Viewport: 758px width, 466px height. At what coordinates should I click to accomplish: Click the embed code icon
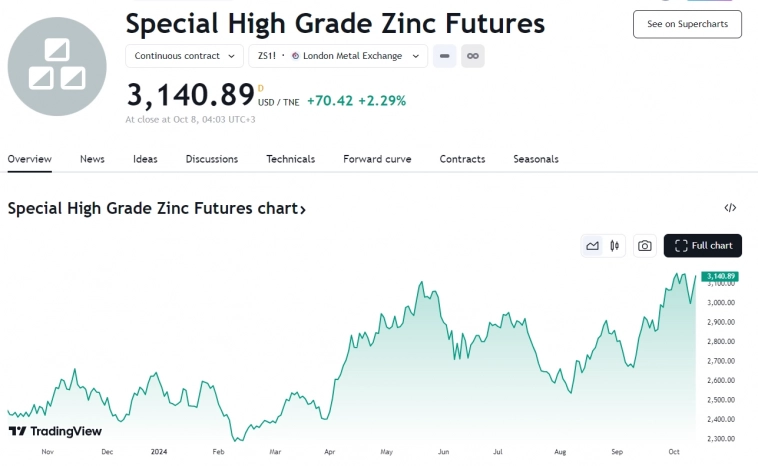coord(730,208)
